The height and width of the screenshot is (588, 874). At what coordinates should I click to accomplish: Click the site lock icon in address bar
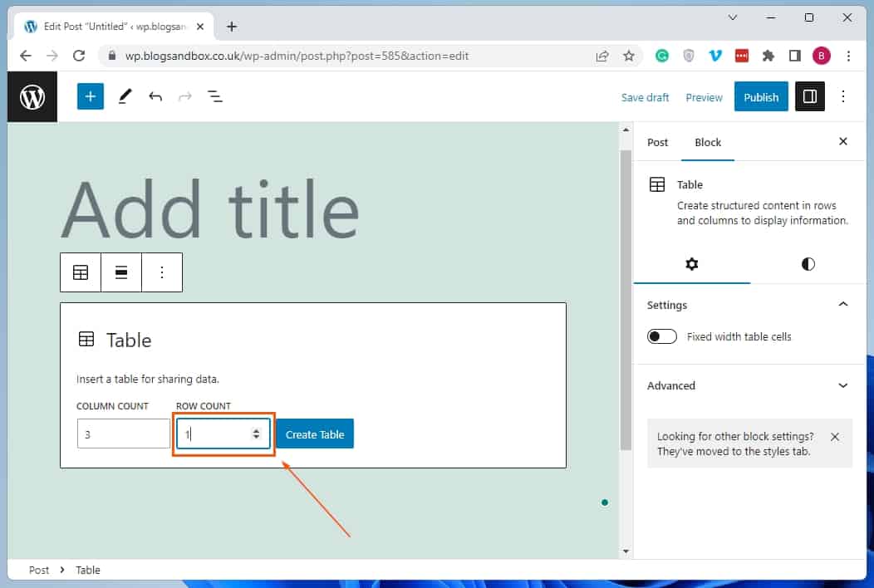point(111,56)
